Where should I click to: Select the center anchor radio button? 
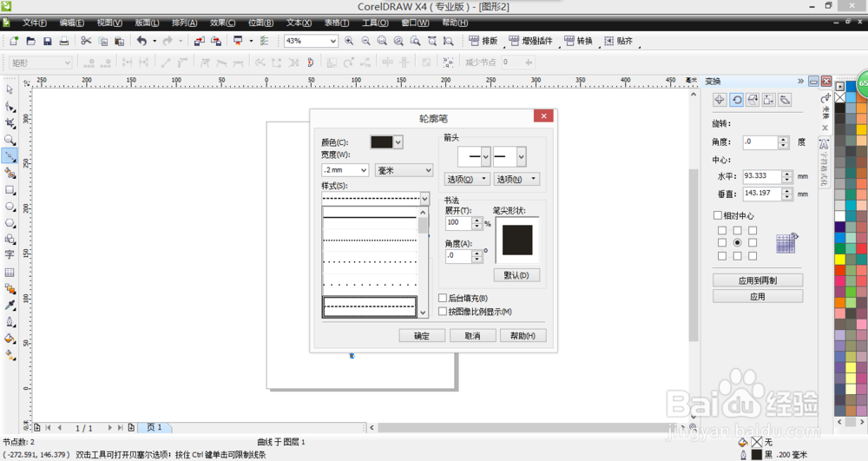click(x=737, y=242)
